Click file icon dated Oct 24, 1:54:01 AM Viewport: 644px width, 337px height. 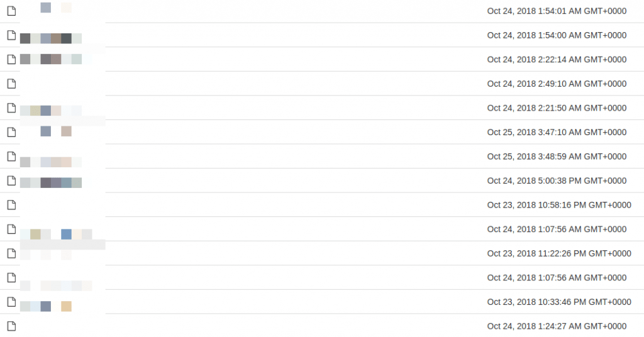click(11, 11)
